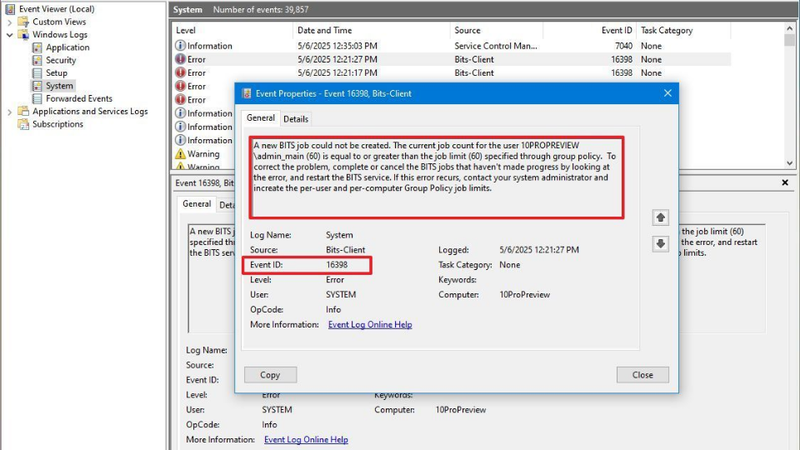
Task: Open Event Log Online Help link in dialog
Action: coord(370,324)
